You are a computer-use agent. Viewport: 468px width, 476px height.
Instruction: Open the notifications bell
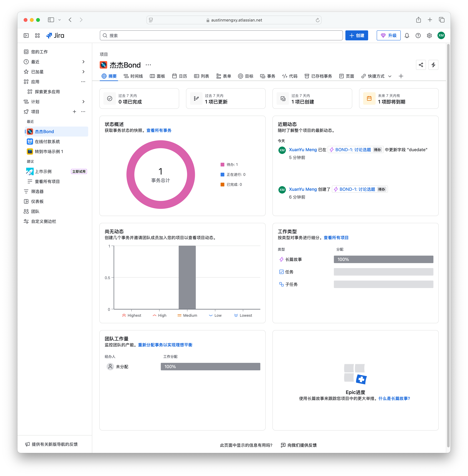pos(407,36)
